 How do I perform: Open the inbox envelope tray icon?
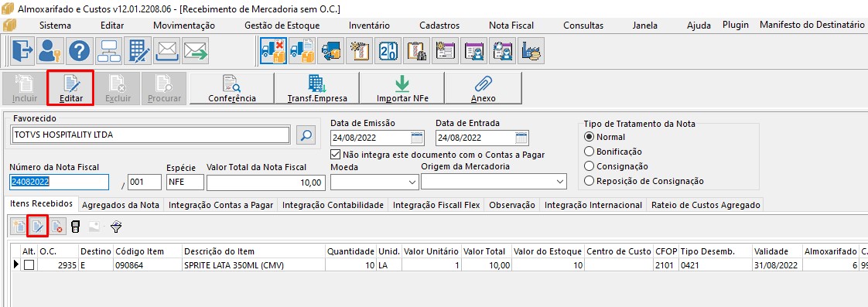point(166,52)
